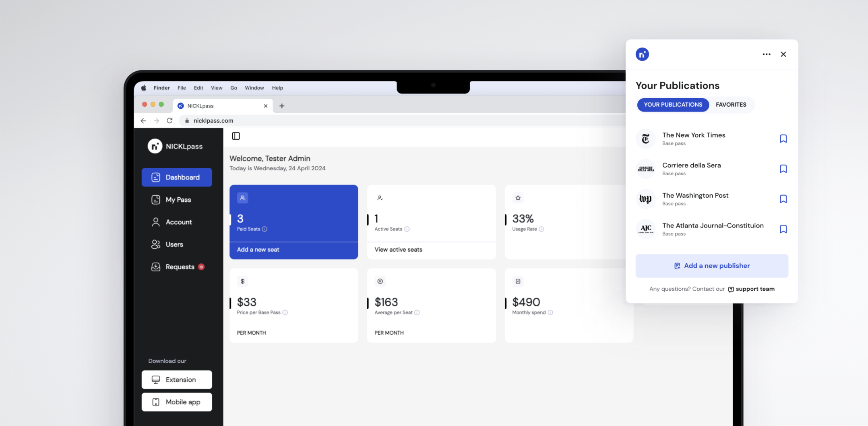Viewport: 868px width, 426px height.
Task: Click the AJC publication logo
Action: (x=646, y=229)
